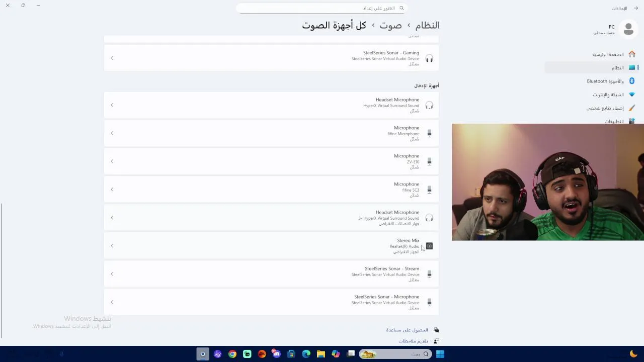
Task: Click the get help icon
Action: [x=436, y=330]
